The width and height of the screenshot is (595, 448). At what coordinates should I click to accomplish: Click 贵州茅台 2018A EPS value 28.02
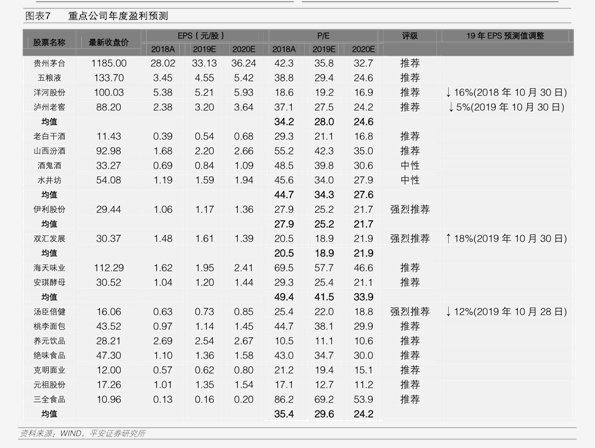point(163,63)
